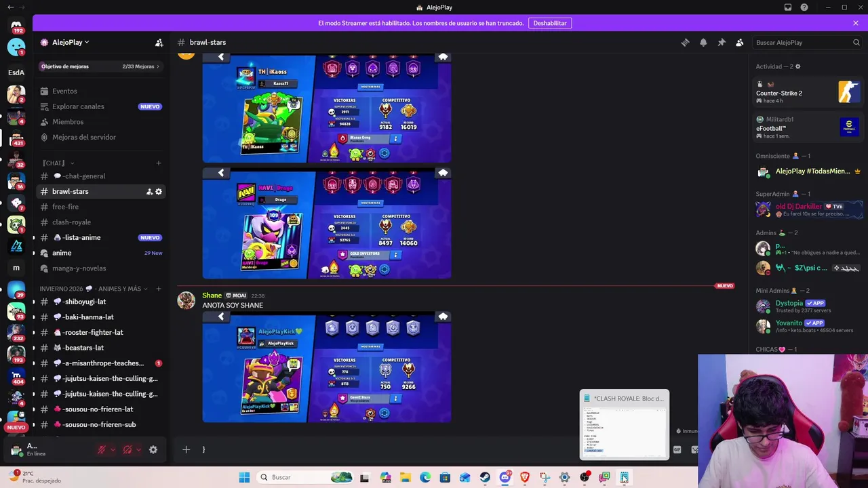This screenshot has width=868, height=488.
Task: Dismiss the Streamer mode banner
Action: click(x=856, y=23)
